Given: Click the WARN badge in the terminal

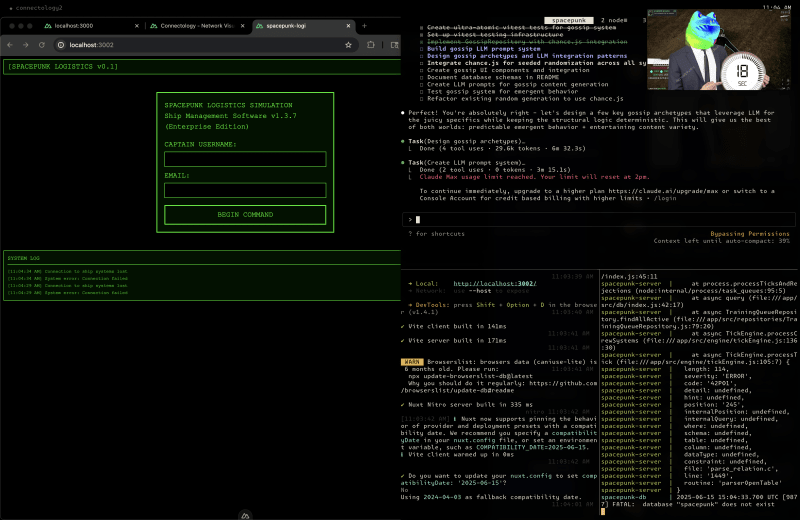Looking at the screenshot, I should click(412, 362).
